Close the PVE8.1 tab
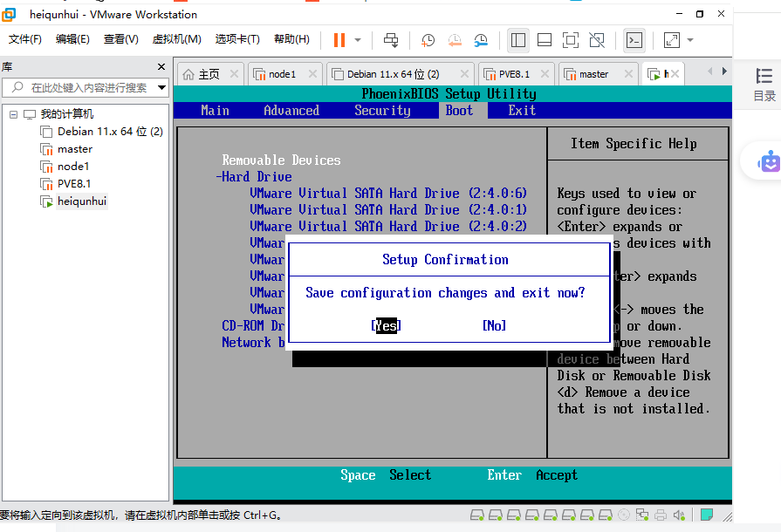Screen dimensions: 781x532 point(545,74)
